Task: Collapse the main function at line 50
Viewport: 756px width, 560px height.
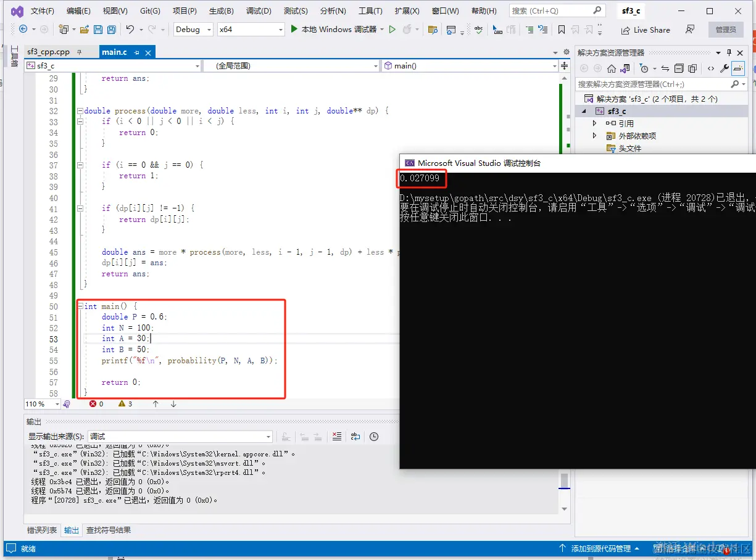Action: tap(80, 307)
